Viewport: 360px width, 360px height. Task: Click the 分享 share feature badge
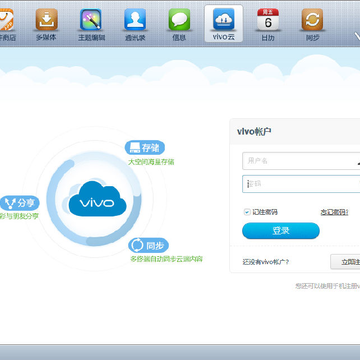20,203
